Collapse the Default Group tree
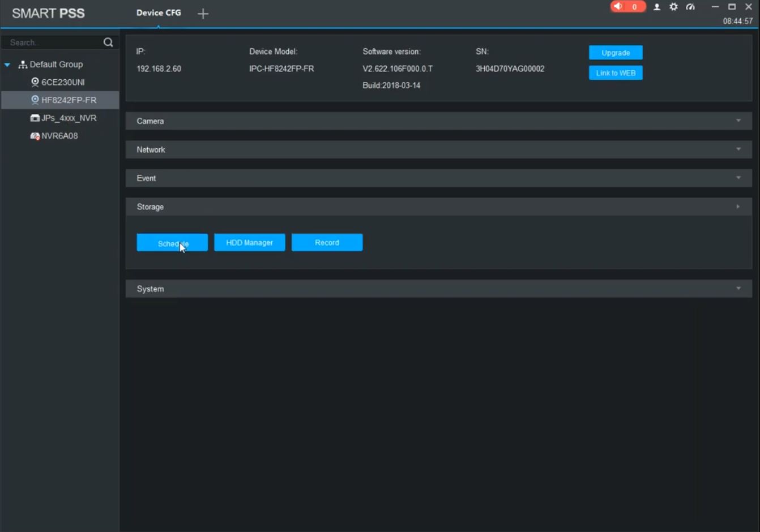 (7, 65)
